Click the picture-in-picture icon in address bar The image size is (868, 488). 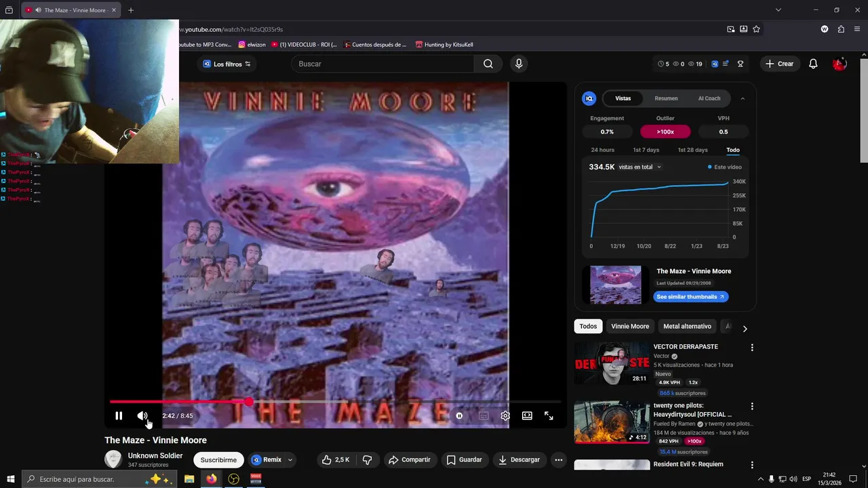[730, 29]
